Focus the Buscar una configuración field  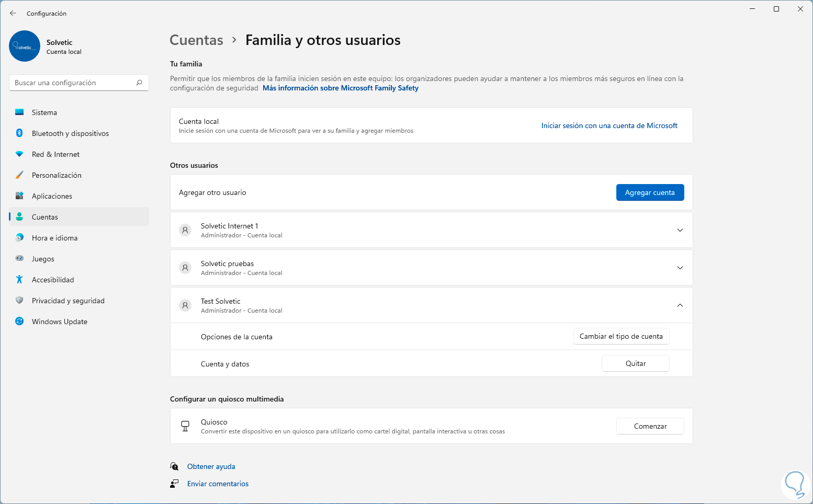tap(73, 83)
